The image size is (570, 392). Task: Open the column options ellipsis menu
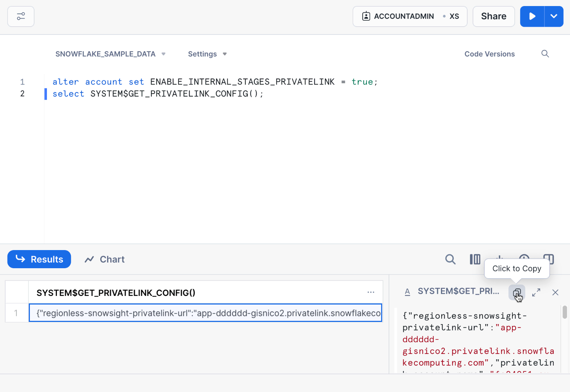click(371, 292)
